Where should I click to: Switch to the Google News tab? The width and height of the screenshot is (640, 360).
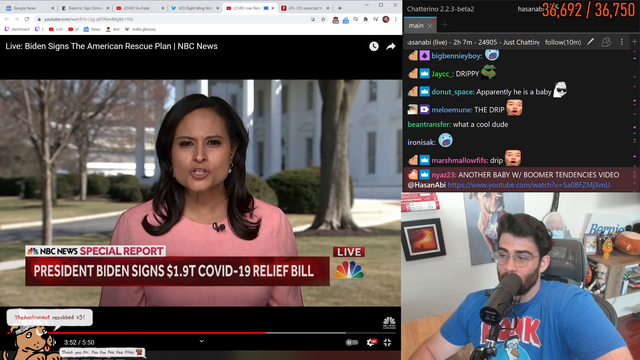[x=29, y=8]
